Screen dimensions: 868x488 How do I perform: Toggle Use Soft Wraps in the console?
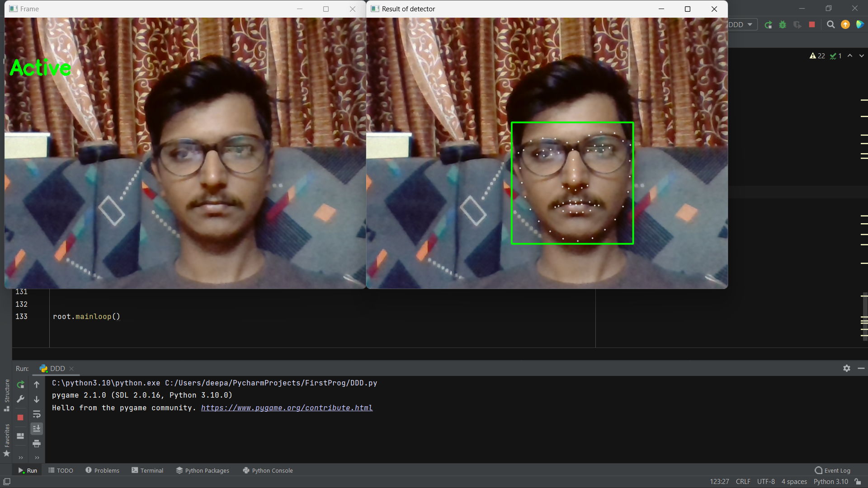click(x=37, y=414)
